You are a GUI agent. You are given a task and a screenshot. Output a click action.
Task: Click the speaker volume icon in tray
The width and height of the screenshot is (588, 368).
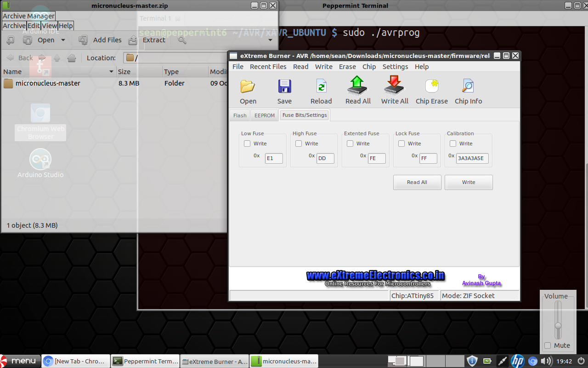tap(546, 361)
